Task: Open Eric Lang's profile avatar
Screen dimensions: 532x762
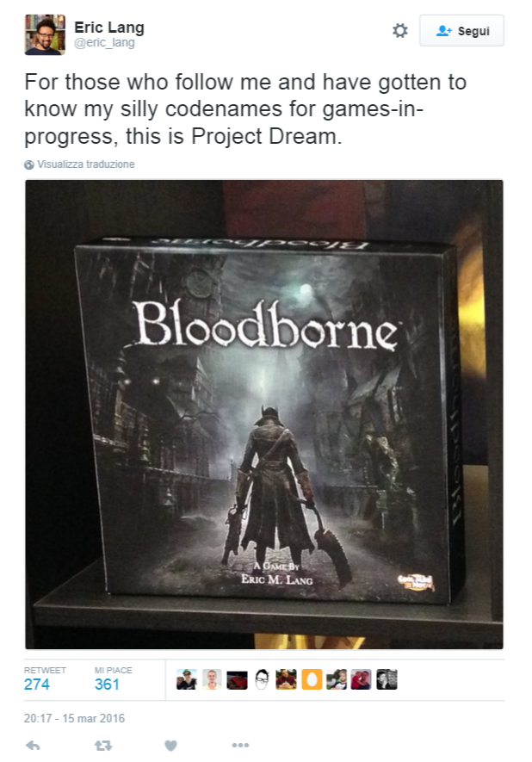Action: (45, 34)
